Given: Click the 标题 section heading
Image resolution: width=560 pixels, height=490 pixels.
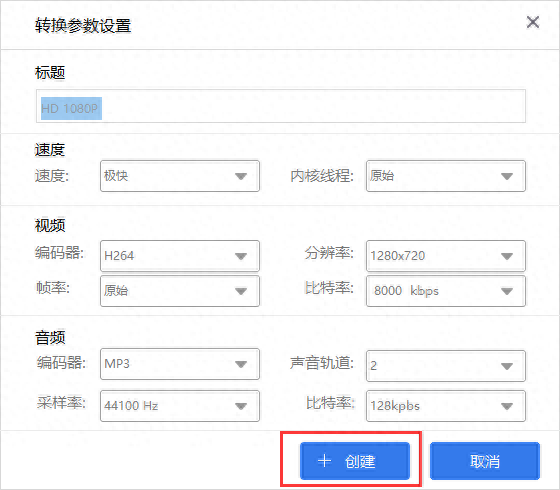Looking at the screenshot, I should (50, 72).
